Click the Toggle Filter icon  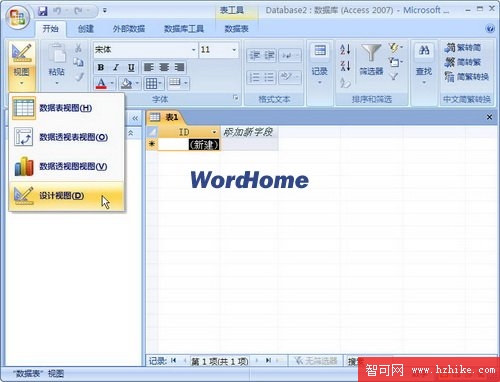pyautogui.click(x=394, y=77)
